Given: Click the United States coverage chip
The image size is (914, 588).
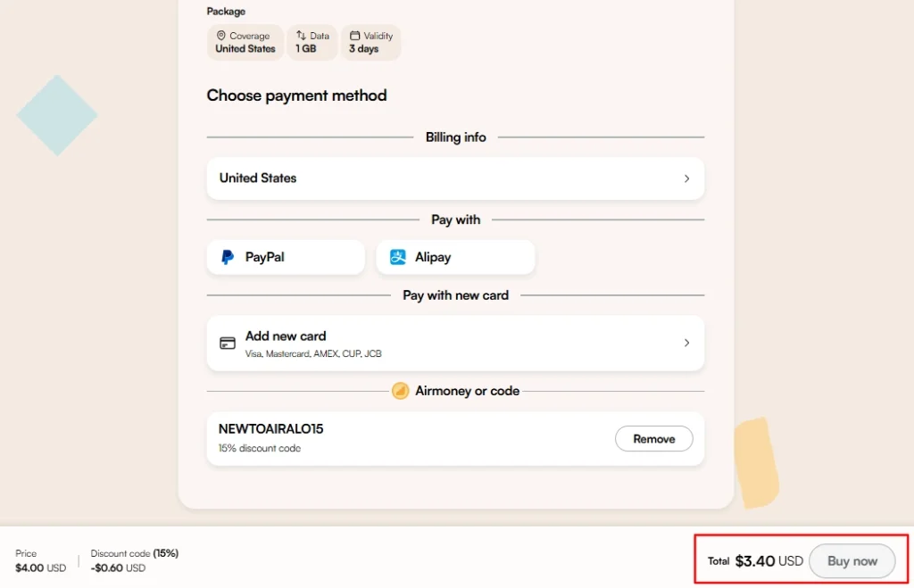Looking at the screenshot, I should point(245,43).
